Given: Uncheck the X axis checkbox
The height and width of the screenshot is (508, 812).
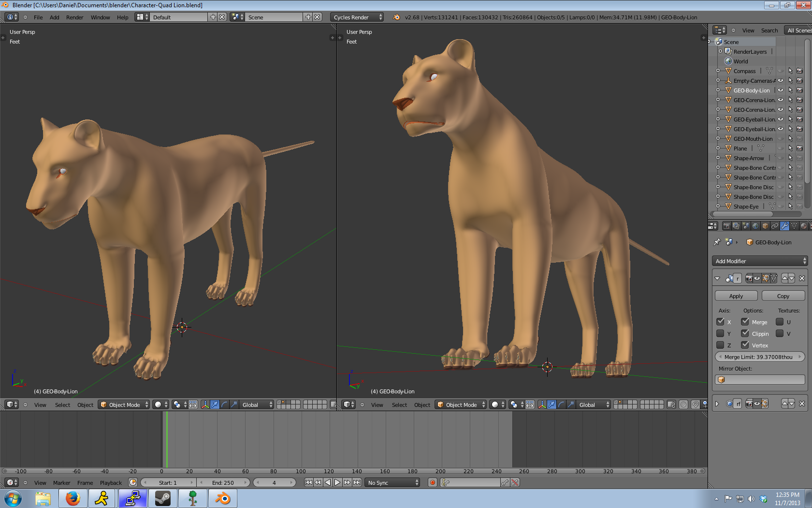Looking at the screenshot, I should point(720,322).
